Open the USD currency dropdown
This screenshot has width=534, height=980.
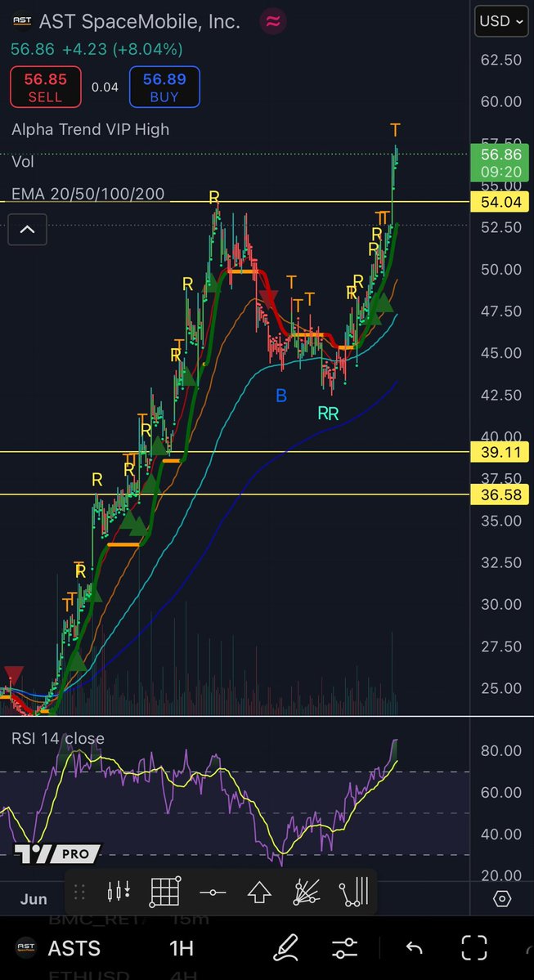tap(501, 21)
